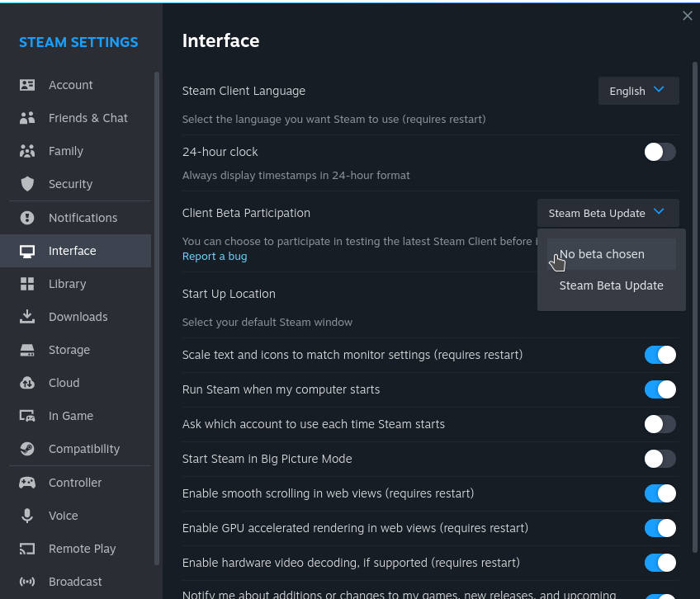Viewport: 700px width, 599px height.
Task: Select Steam Beta Update from the list
Action: [x=611, y=285]
